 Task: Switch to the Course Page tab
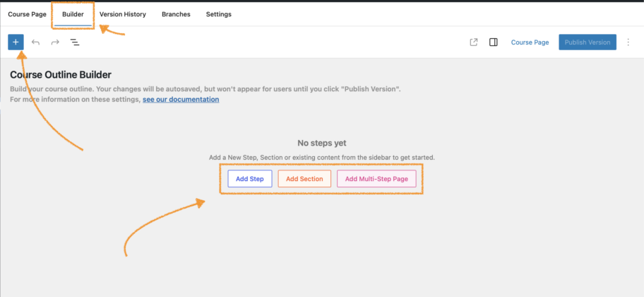[x=27, y=14]
